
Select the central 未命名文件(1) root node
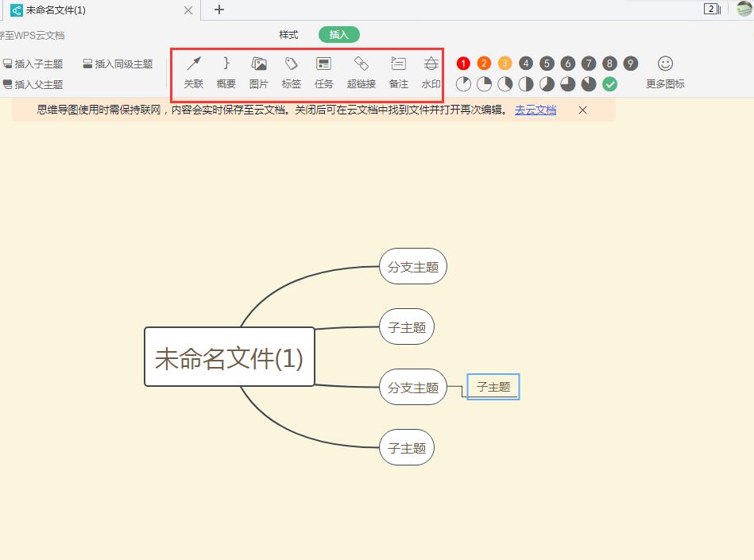230,357
